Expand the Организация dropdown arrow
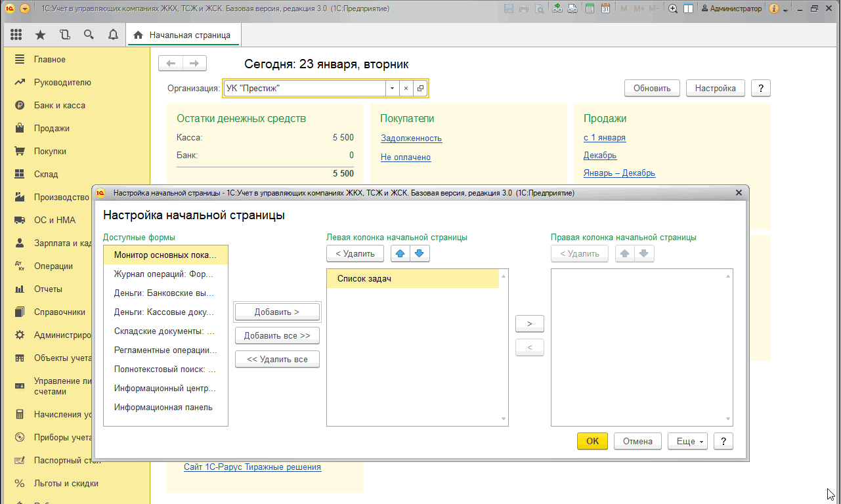841x504 pixels. coord(393,88)
